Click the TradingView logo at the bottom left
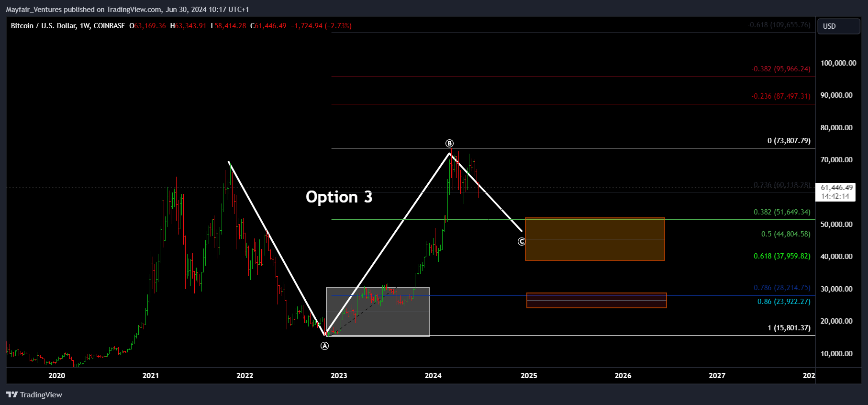The width and height of the screenshot is (868, 405). (34, 395)
